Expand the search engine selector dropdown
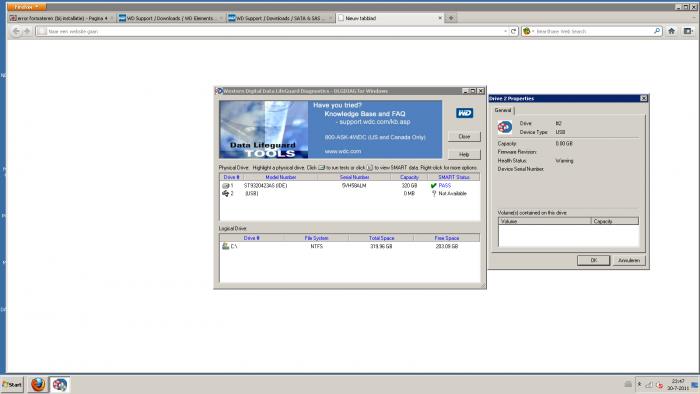The image size is (700, 394). coord(529,31)
